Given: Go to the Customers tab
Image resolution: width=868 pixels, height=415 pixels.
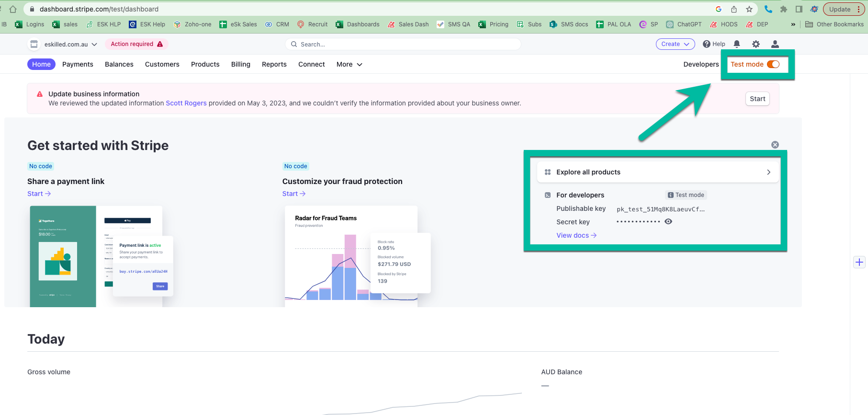Looking at the screenshot, I should tap(162, 64).
